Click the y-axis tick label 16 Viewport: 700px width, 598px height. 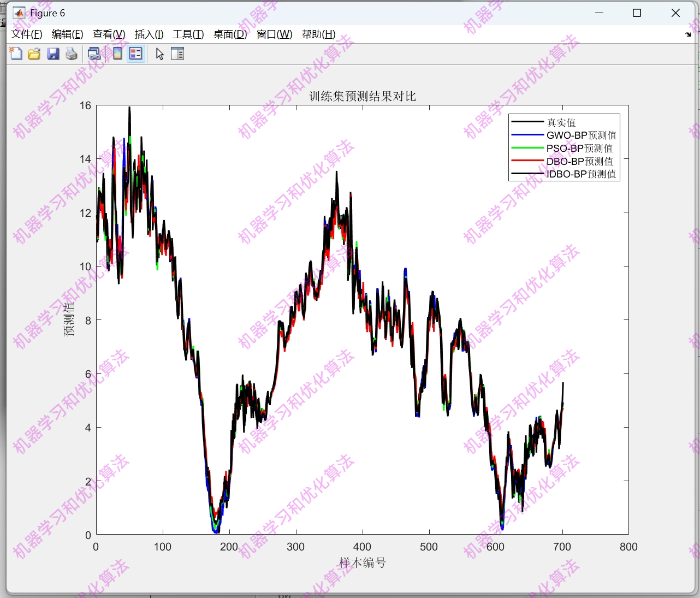click(x=85, y=105)
